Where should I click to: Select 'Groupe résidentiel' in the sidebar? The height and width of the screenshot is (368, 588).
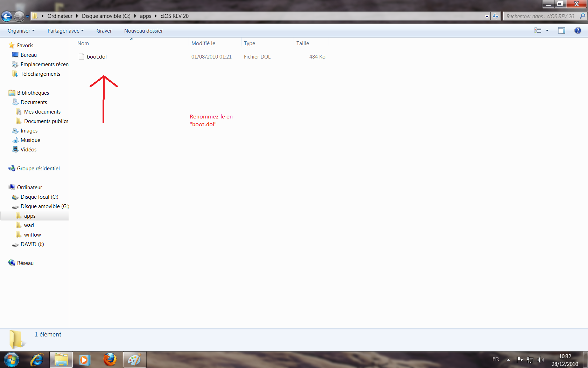(38, 169)
